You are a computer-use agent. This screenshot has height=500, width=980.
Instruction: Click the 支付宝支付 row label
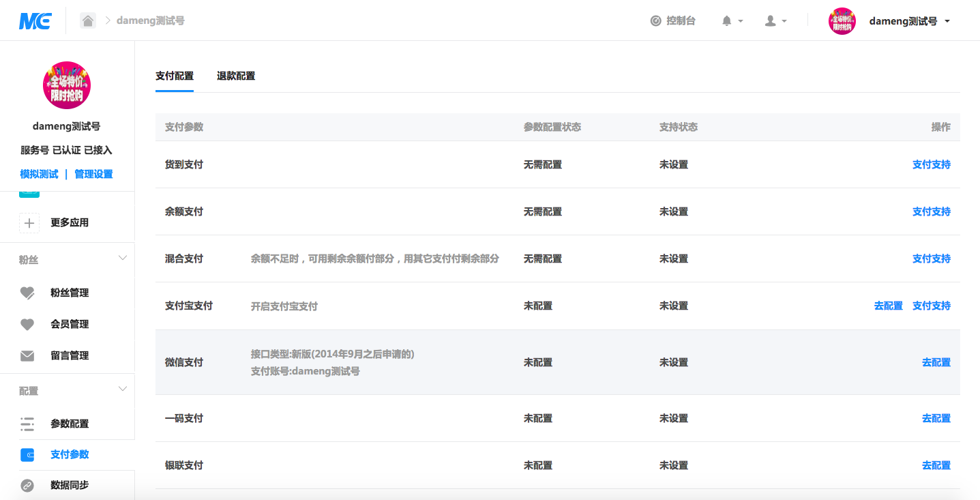pyautogui.click(x=189, y=306)
